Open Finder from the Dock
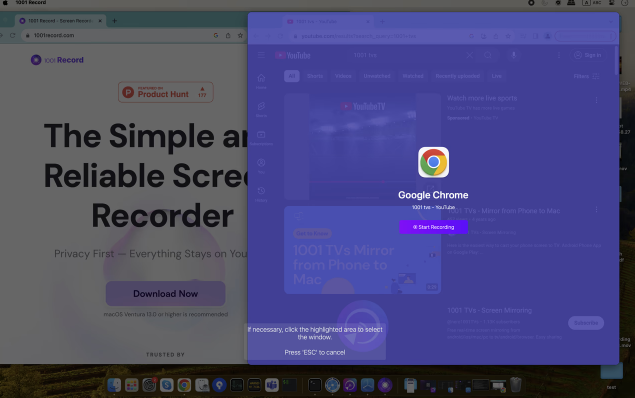 point(114,385)
